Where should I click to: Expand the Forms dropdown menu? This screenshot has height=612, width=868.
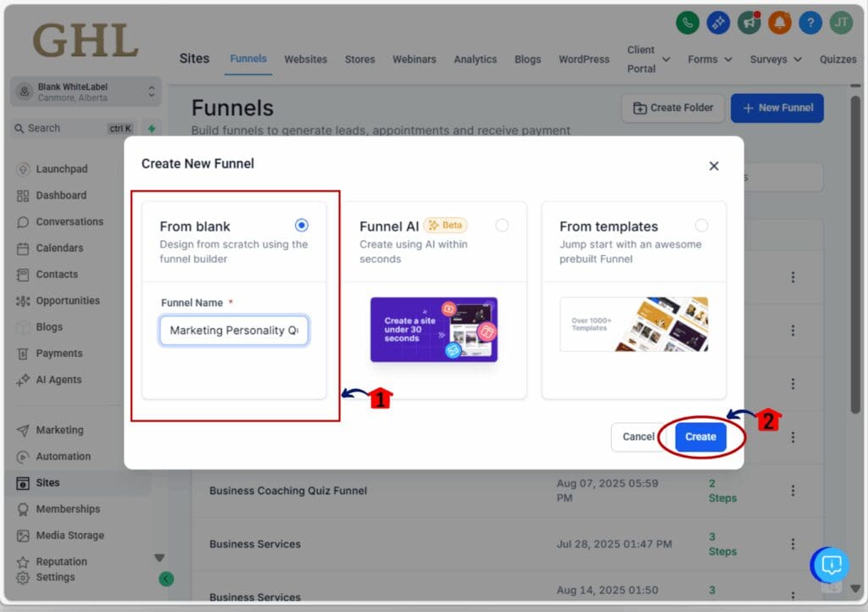(x=709, y=59)
